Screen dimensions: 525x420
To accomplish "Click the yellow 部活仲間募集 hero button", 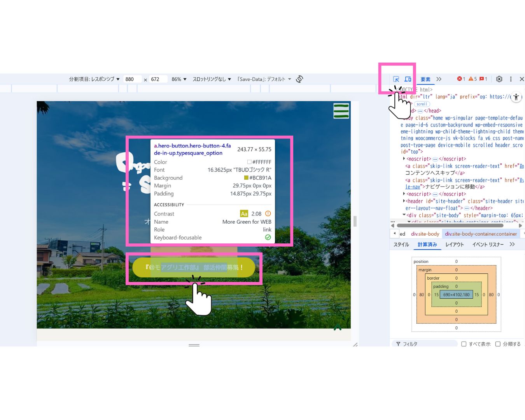I will [194, 267].
